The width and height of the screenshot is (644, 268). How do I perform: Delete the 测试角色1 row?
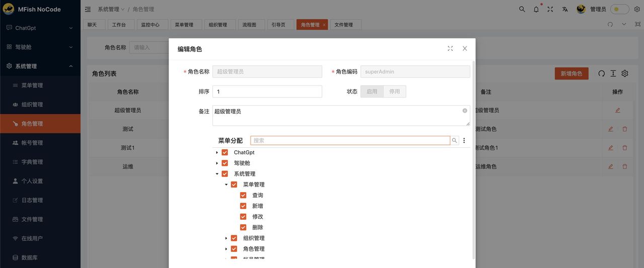point(625,148)
